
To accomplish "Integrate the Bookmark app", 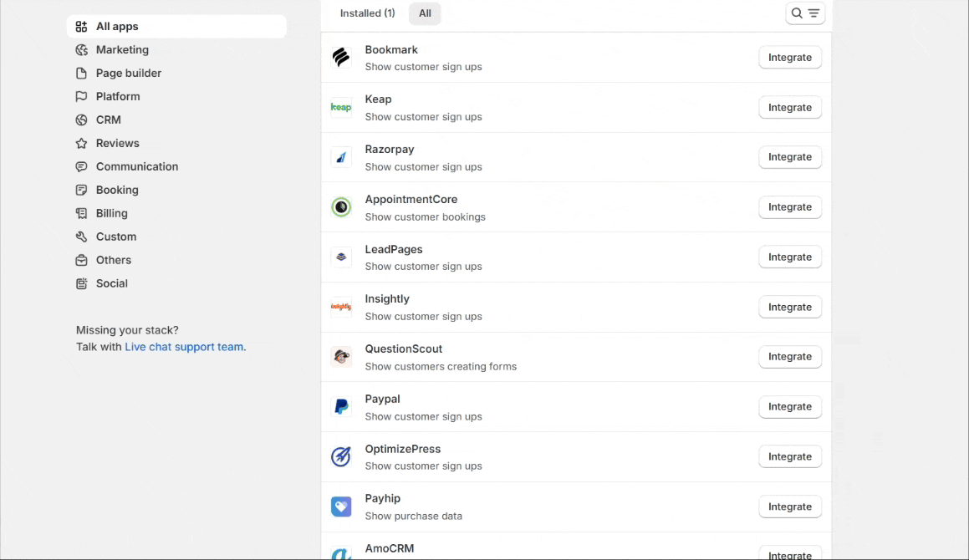I will pyautogui.click(x=790, y=58).
